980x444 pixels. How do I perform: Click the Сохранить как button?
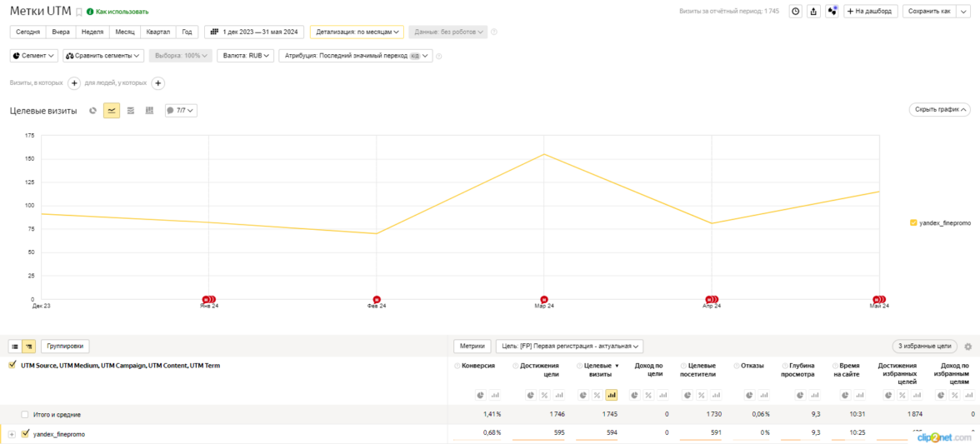(x=928, y=11)
